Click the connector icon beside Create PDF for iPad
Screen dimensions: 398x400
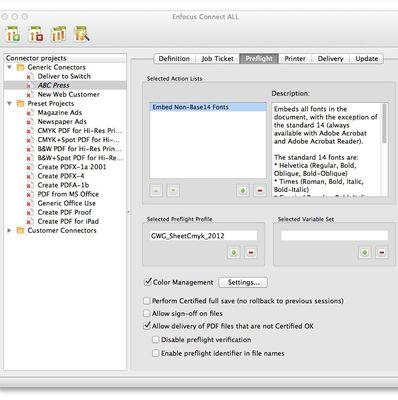pos(30,221)
